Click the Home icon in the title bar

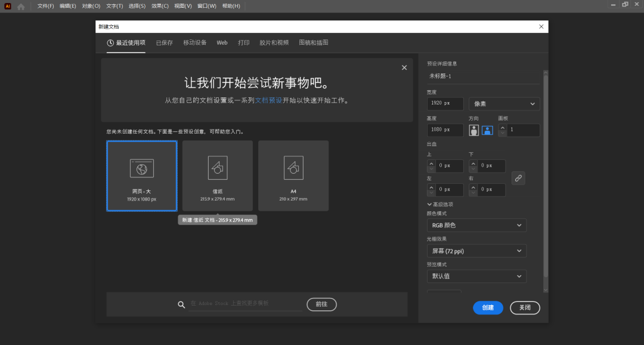(x=20, y=5)
